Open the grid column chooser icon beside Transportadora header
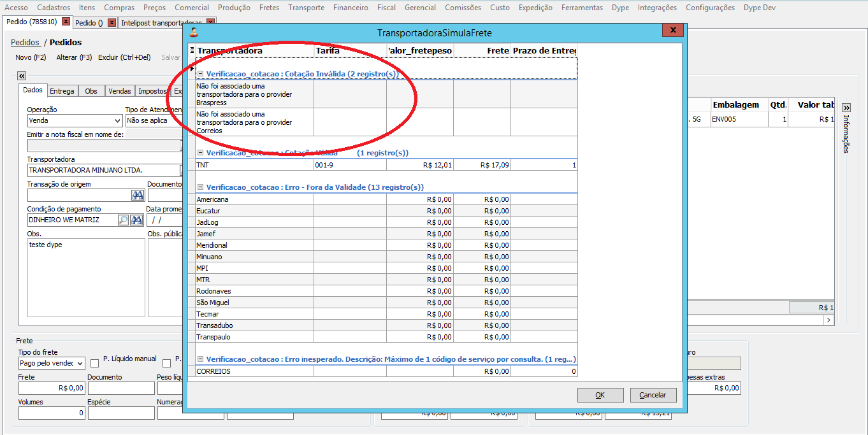The height and width of the screenshot is (435, 868). tap(192, 50)
